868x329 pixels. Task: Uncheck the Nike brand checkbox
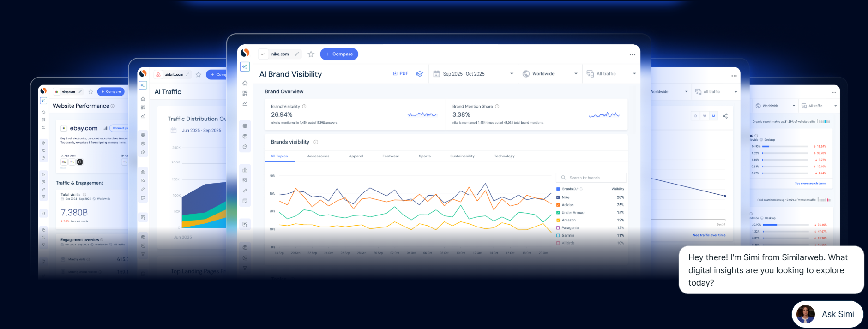click(558, 197)
